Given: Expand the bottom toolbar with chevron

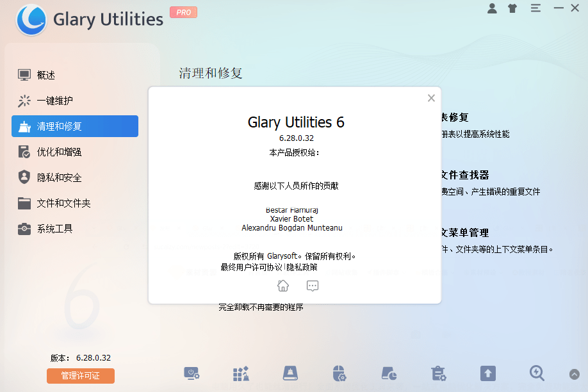Looking at the screenshot, I should pyautogui.click(x=574, y=374).
